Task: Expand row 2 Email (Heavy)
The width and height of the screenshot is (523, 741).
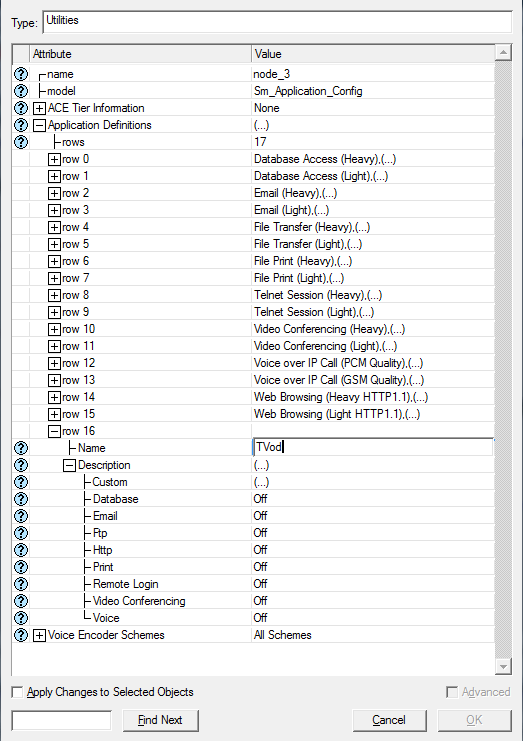Action: pos(54,194)
